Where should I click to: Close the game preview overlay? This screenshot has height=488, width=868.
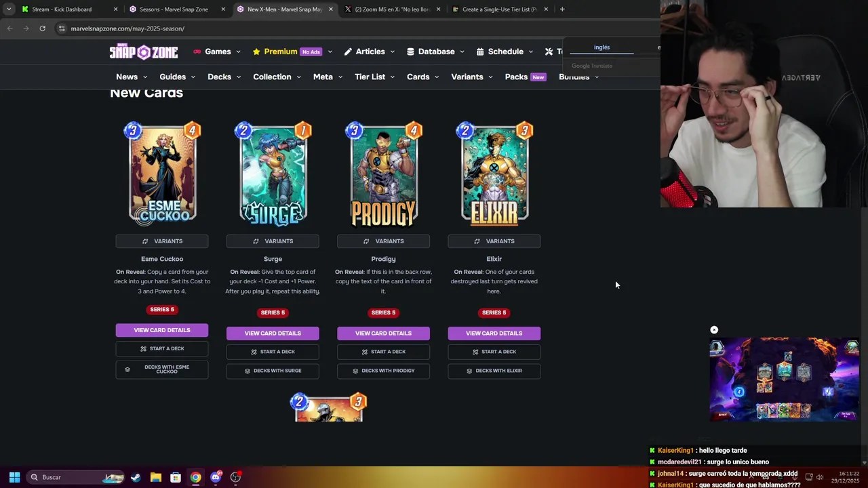pyautogui.click(x=714, y=330)
